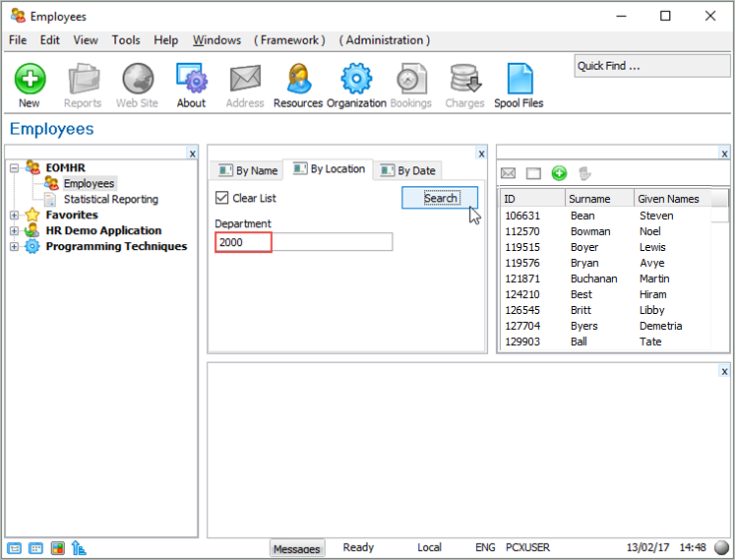Image resolution: width=735 pixels, height=560 pixels.
Task: Open the Organization gear icon
Action: tap(356, 79)
